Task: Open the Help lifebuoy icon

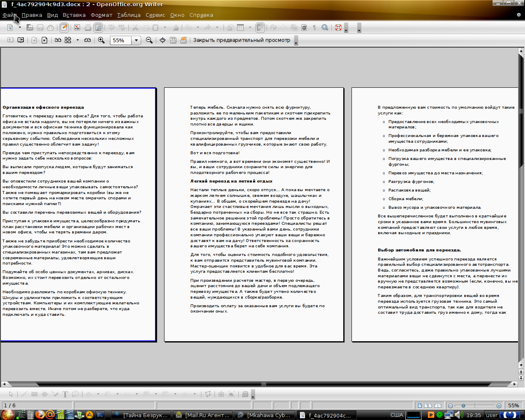Action: click(x=338, y=28)
